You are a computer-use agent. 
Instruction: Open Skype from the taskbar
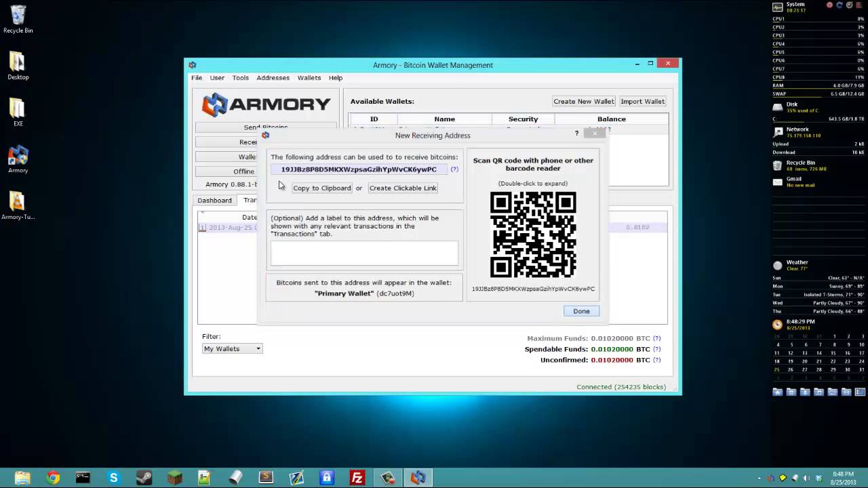(113, 478)
